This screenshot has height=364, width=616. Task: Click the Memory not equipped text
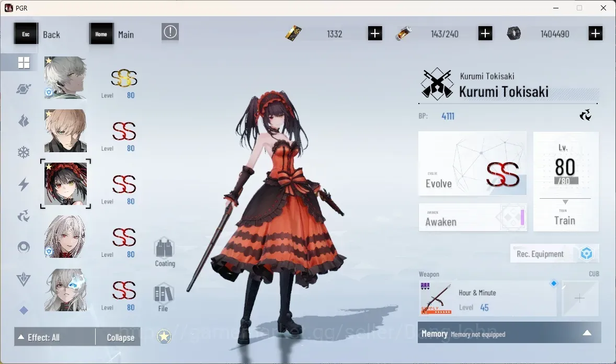[478, 335]
